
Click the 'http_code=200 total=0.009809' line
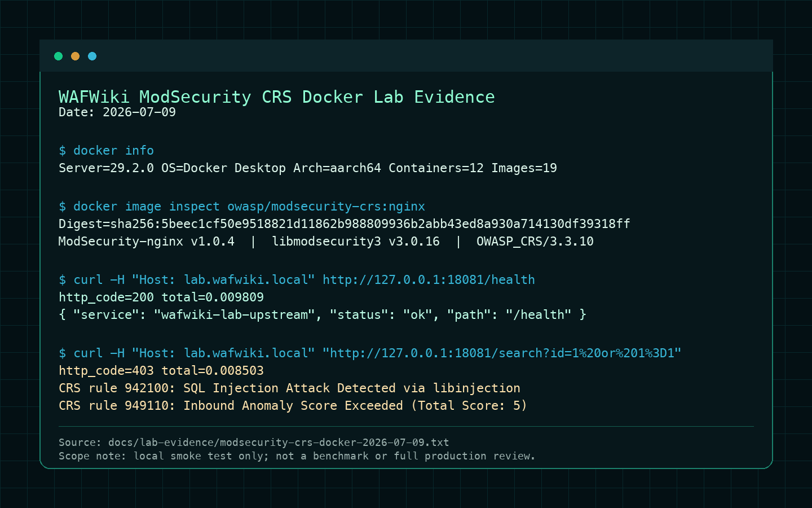161,297
